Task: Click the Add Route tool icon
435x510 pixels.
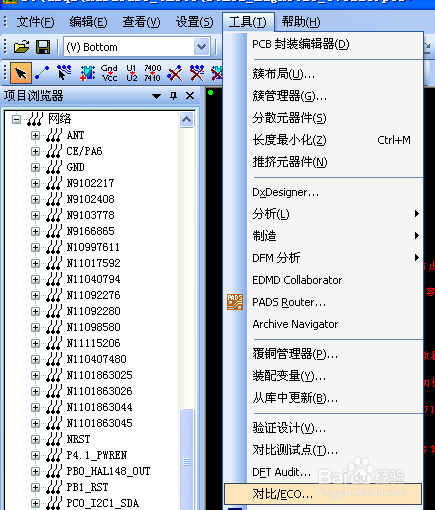Action: [64, 73]
